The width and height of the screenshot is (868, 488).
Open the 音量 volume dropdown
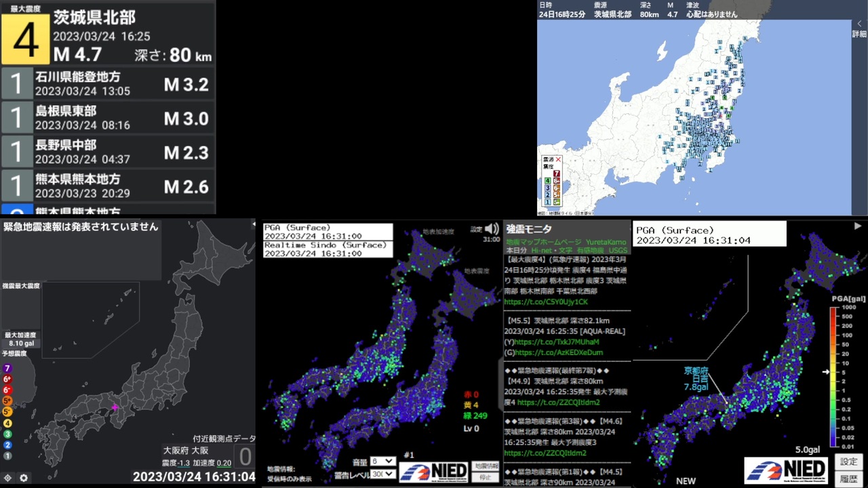(x=382, y=462)
